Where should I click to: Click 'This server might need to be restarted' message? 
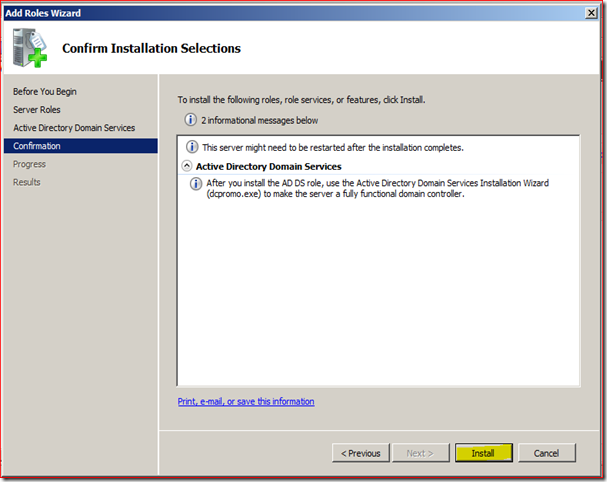click(x=333, y=148)
